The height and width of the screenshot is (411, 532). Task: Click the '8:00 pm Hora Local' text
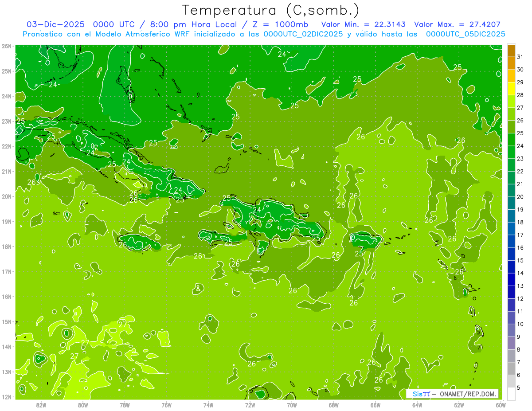point(193,24)
